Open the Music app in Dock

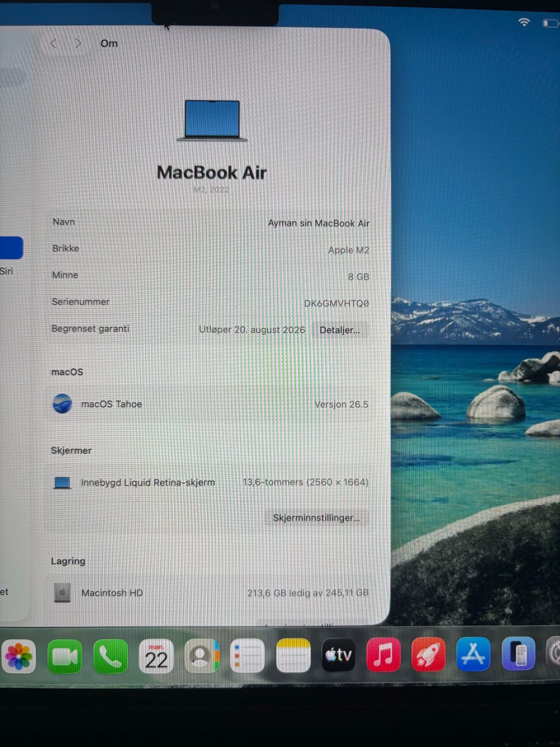[383, 655]
